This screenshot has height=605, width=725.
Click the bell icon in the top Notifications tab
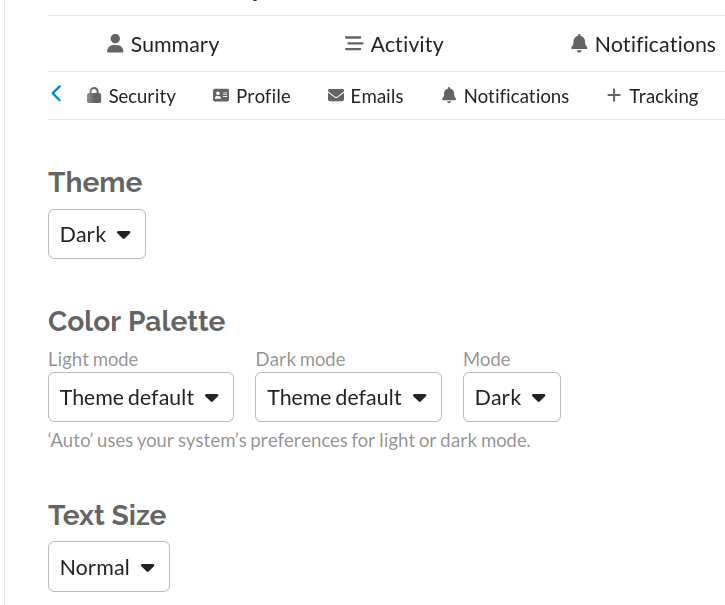[579, 44]
